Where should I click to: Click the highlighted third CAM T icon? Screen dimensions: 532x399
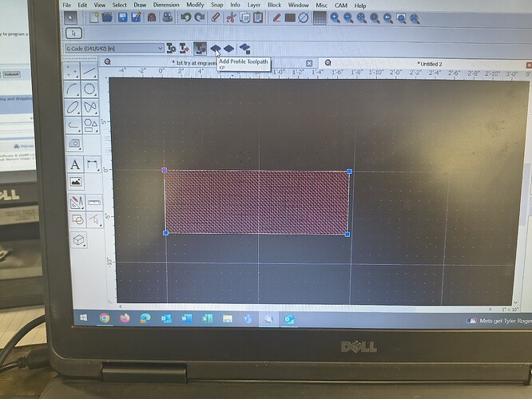pyautogui.click(x=200, y=49)
